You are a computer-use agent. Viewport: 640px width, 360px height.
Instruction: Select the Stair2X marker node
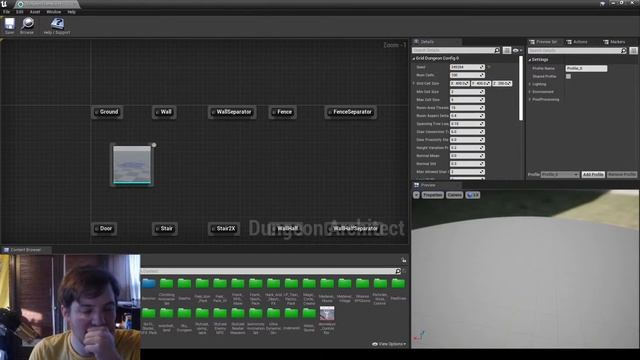[x=224, y=229]
